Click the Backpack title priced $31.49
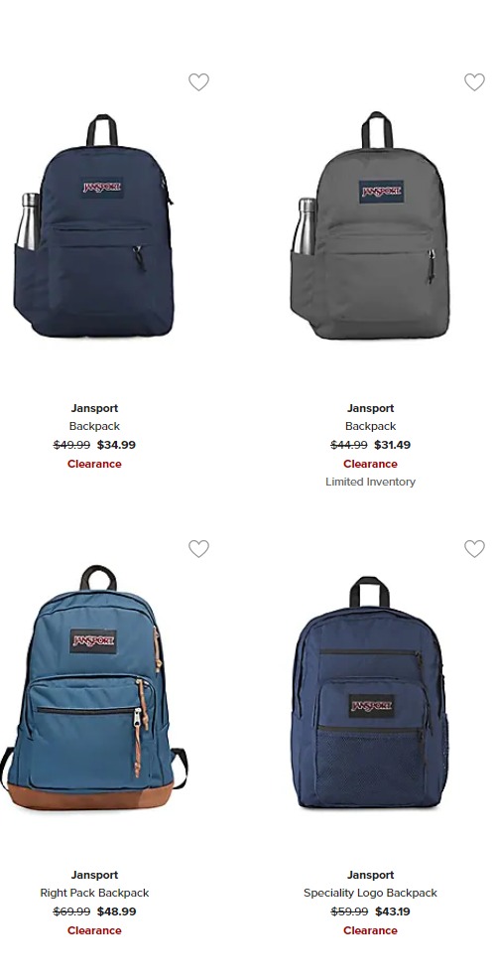Viewport: 495px width, 980px height. point(370,426)
